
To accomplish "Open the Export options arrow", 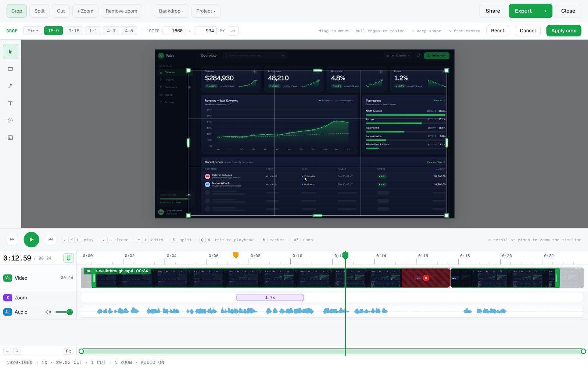I will [545, 11].
